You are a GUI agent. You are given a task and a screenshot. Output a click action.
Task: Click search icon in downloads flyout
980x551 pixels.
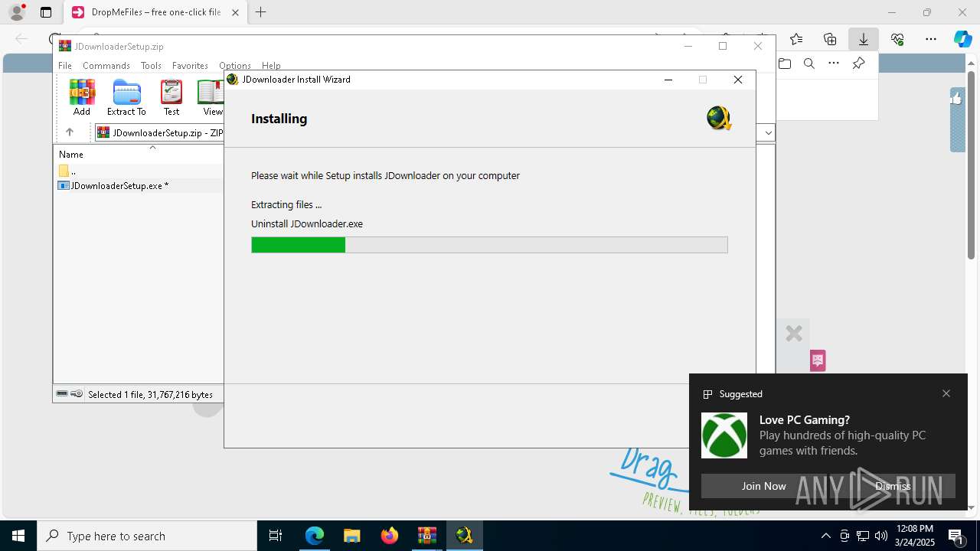(809, 64)
